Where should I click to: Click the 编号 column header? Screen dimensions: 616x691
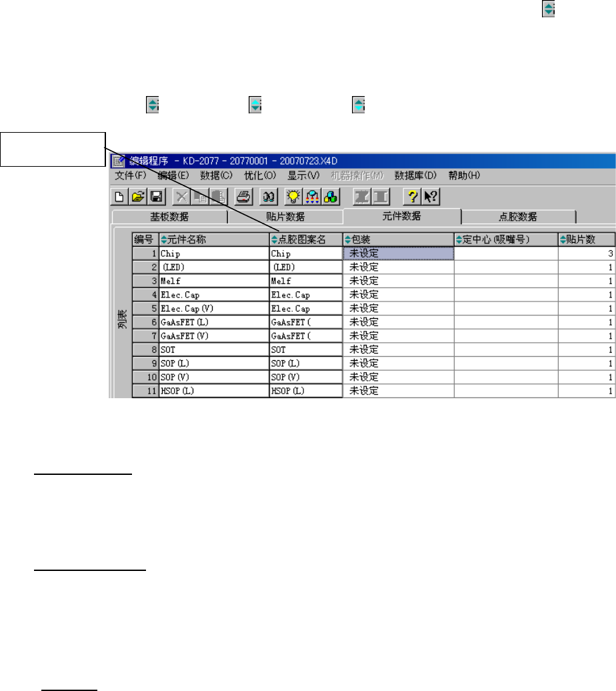point(145,239)
